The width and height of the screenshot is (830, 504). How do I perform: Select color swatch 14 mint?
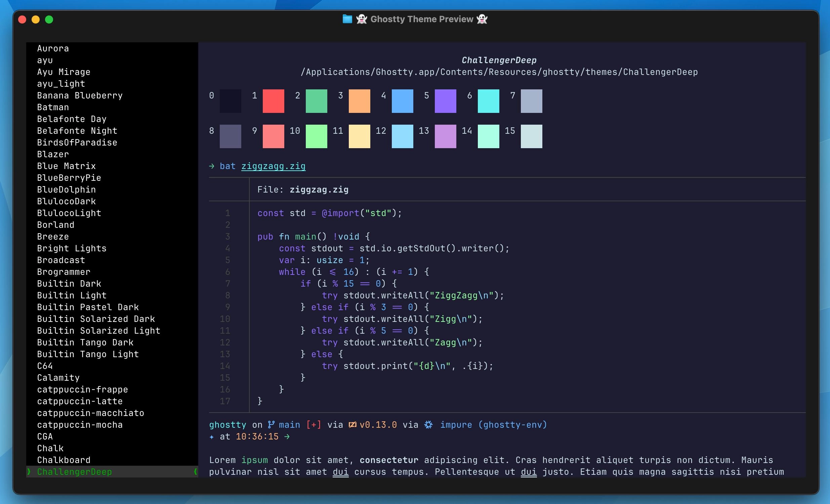[489, 136]
